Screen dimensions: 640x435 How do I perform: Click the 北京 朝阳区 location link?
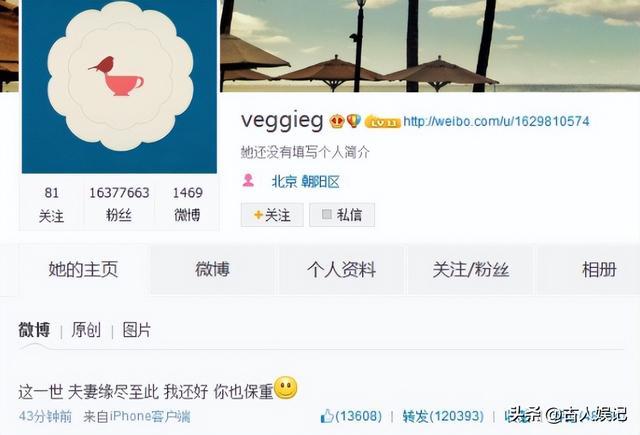click(306, 182)
